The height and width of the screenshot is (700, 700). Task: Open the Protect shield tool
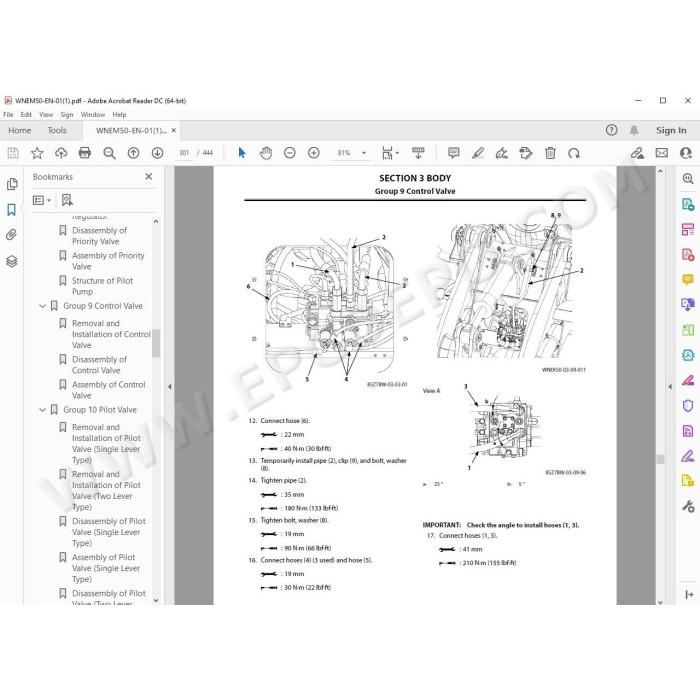click(x=688, y=405)
